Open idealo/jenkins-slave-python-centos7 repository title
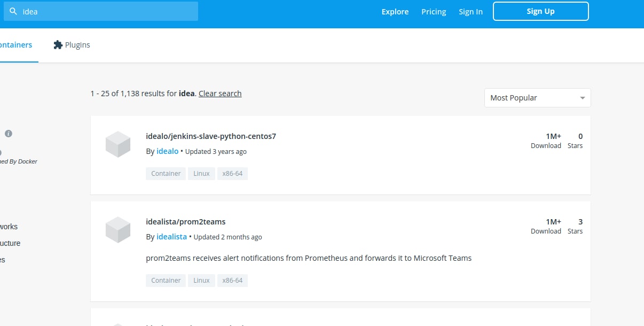 pos(211,136)
